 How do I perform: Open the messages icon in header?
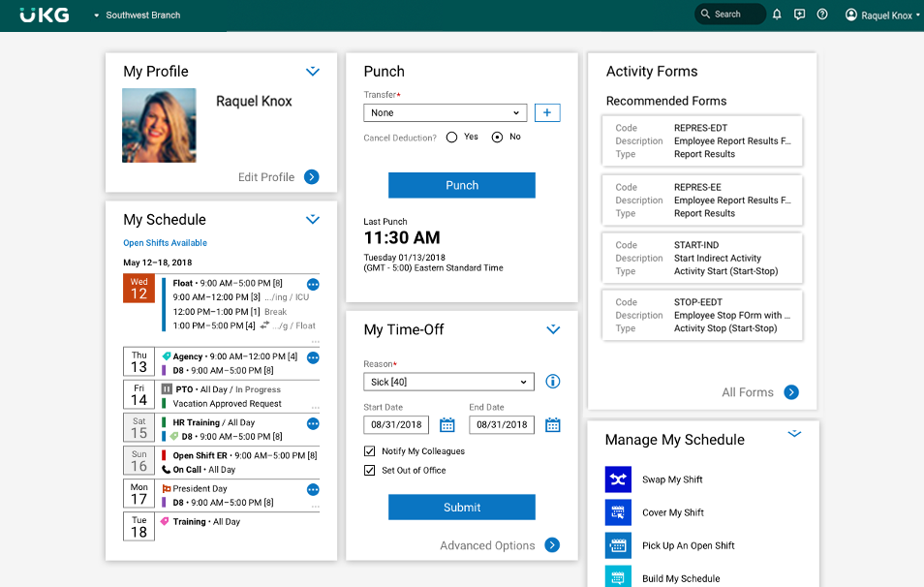[x=799, y=15]
